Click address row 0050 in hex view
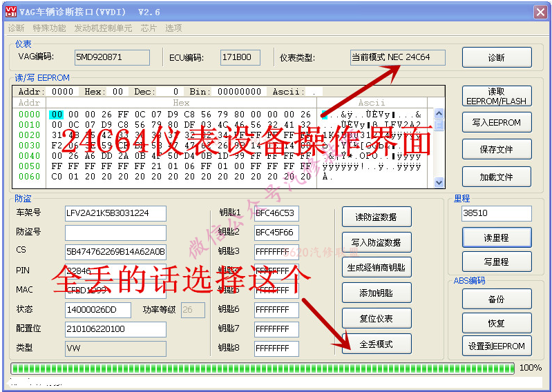 click(x=30, y=166)
